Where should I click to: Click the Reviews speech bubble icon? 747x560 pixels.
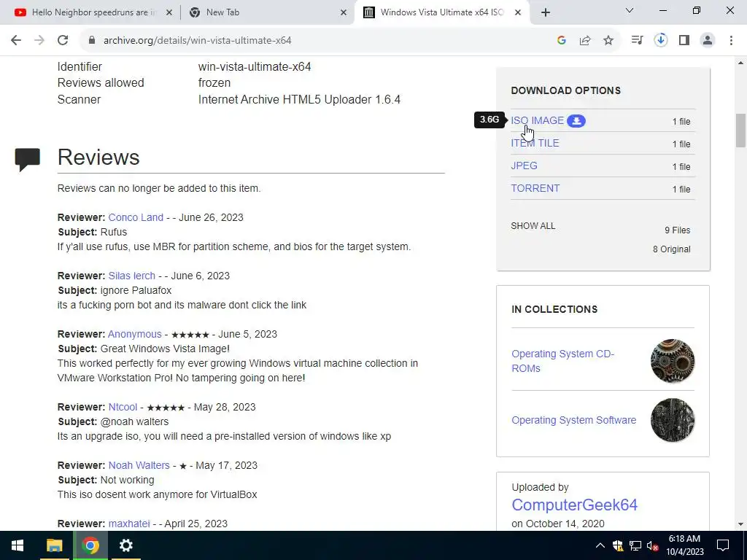tap(28, 160)
